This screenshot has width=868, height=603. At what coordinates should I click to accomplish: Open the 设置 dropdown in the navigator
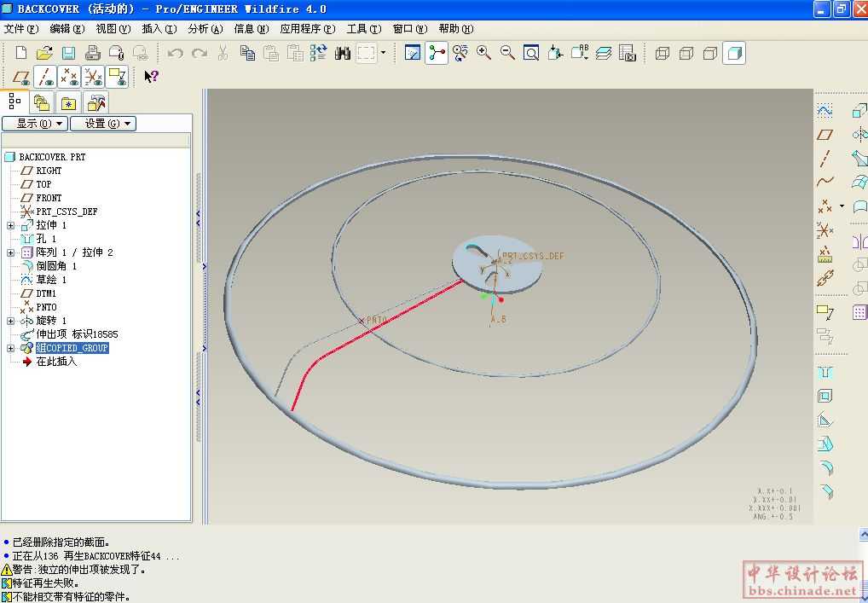(103, 124)
